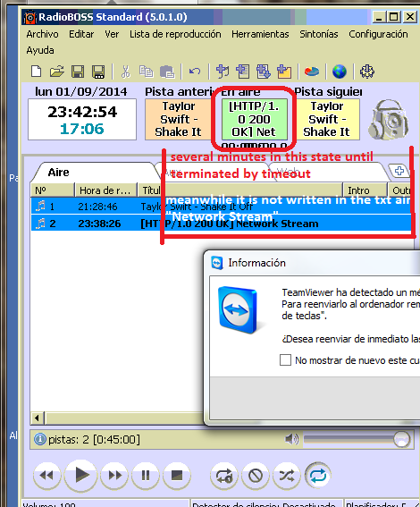Toggle the repeat-one-track button
Image resolution: width=420 pixels, height=507 pixels.
(224, 476)
